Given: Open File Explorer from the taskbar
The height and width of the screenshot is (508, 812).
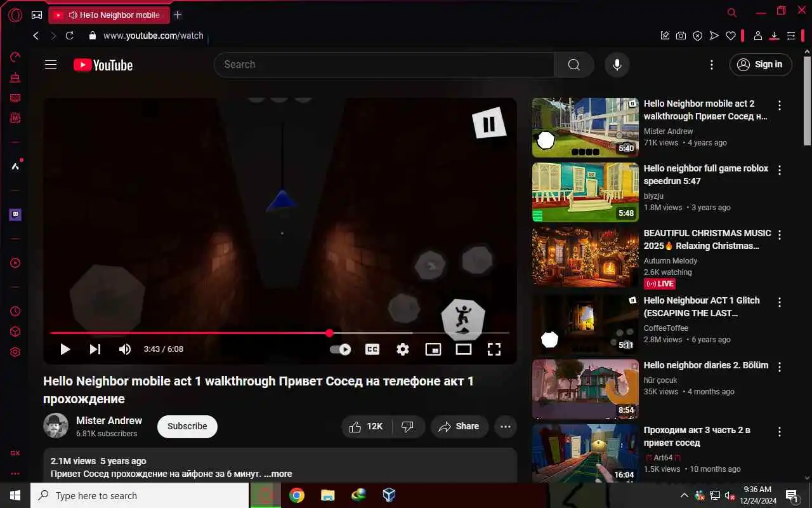Looking at the screenshot, I should (327, 495).
